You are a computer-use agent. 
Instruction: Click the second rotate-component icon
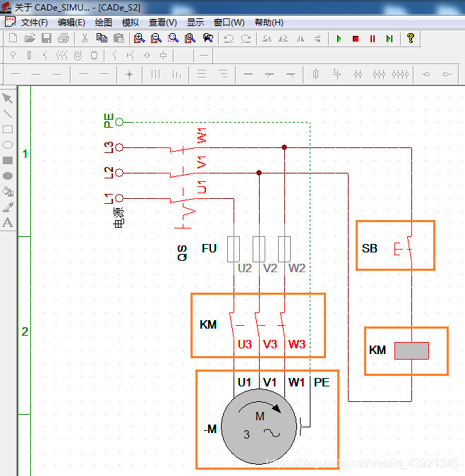tap(284, 39)
